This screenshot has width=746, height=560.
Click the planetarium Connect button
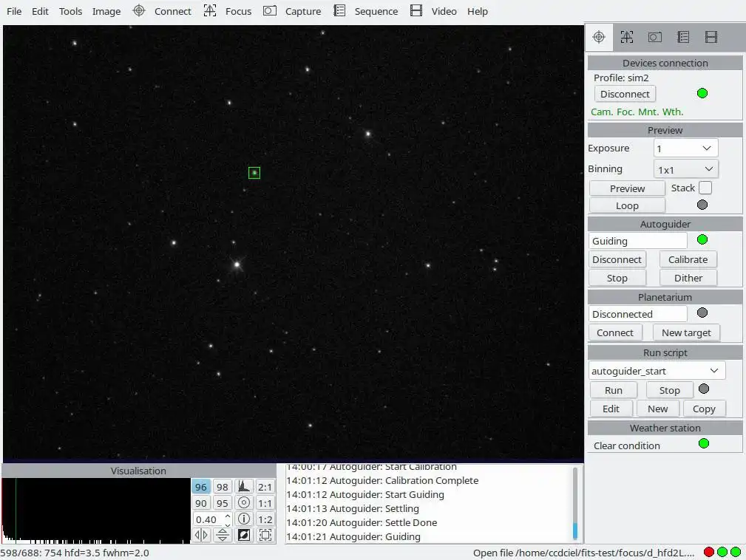coord(614,332)
